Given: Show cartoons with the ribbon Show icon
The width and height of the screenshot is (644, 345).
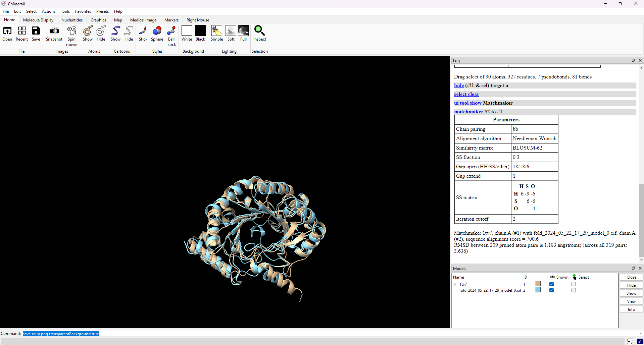Looking at the screenshot, I should coord(116,31).
